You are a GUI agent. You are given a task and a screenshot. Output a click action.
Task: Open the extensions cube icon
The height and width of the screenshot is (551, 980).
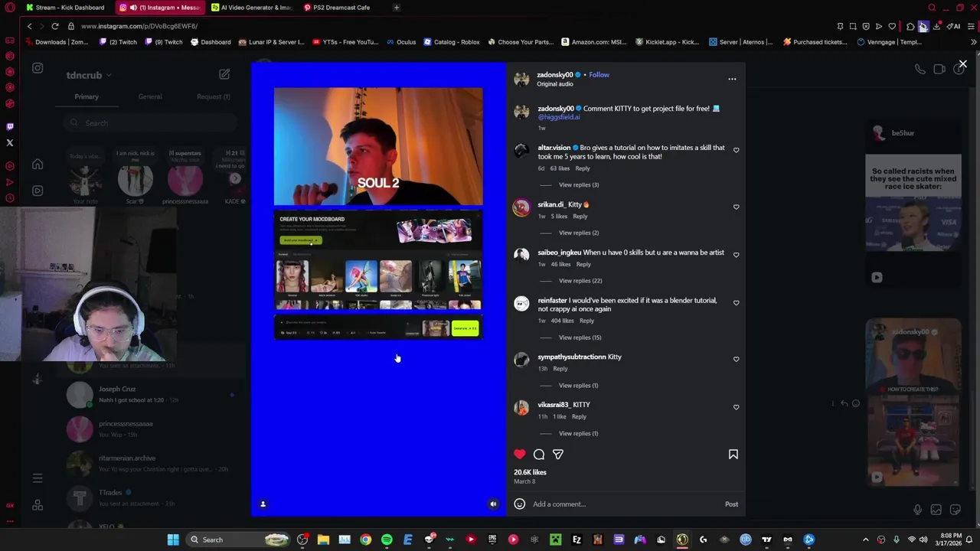point(910,26)
